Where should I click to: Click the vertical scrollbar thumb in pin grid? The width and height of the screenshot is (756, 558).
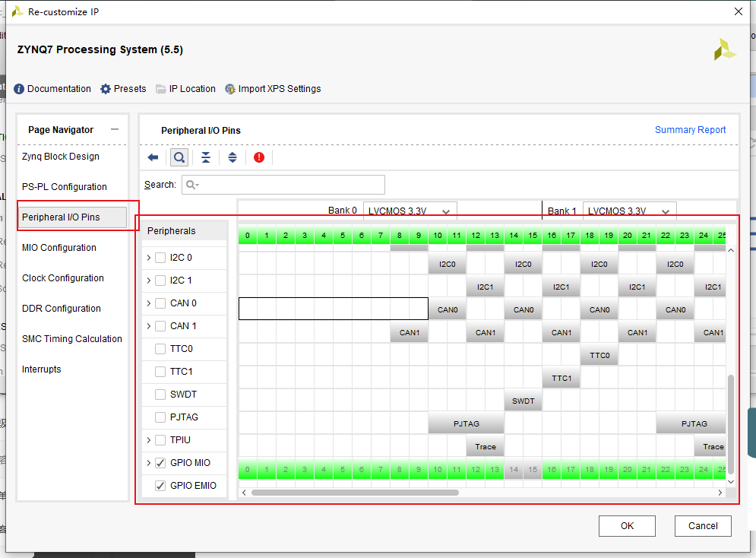(730, 424)
